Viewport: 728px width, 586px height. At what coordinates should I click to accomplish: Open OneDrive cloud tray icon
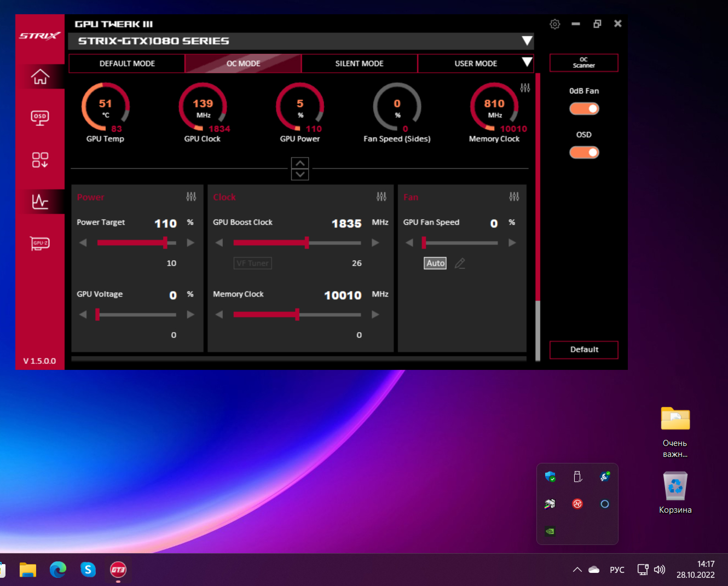(594, 570)
